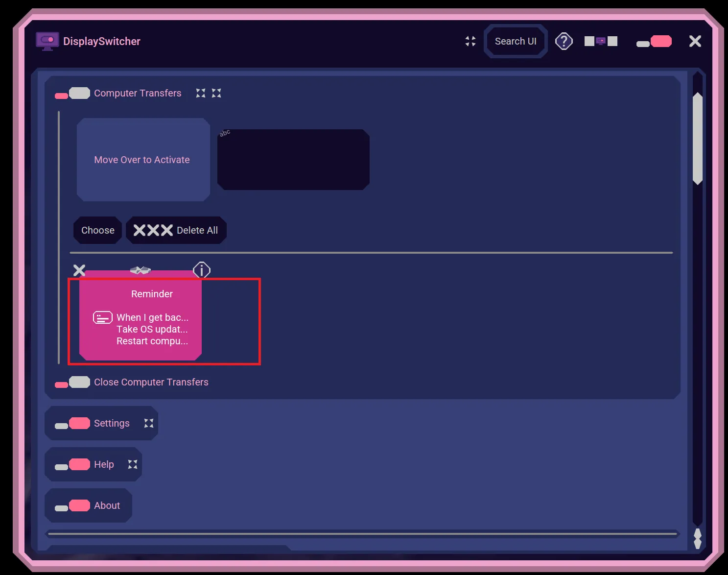Toggle the Settings section switch

tap(72, 424)
